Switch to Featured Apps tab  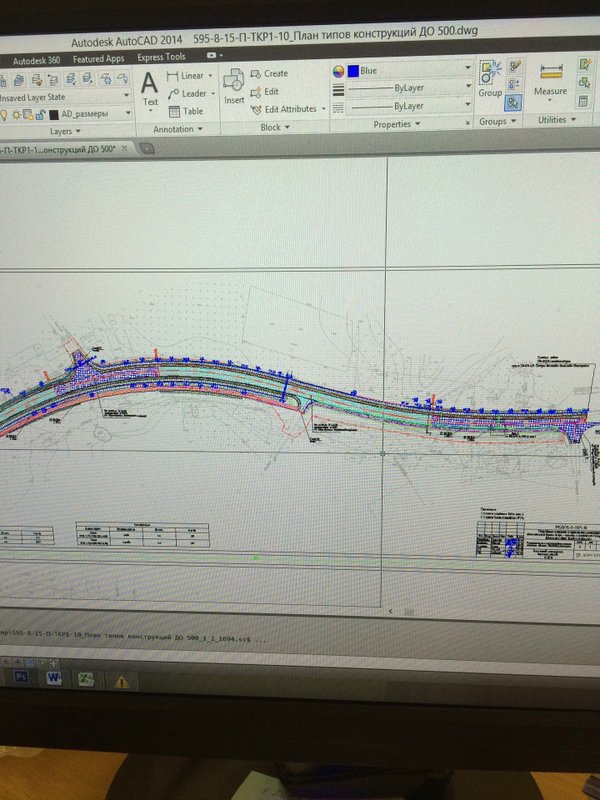[x=98, y=59]
